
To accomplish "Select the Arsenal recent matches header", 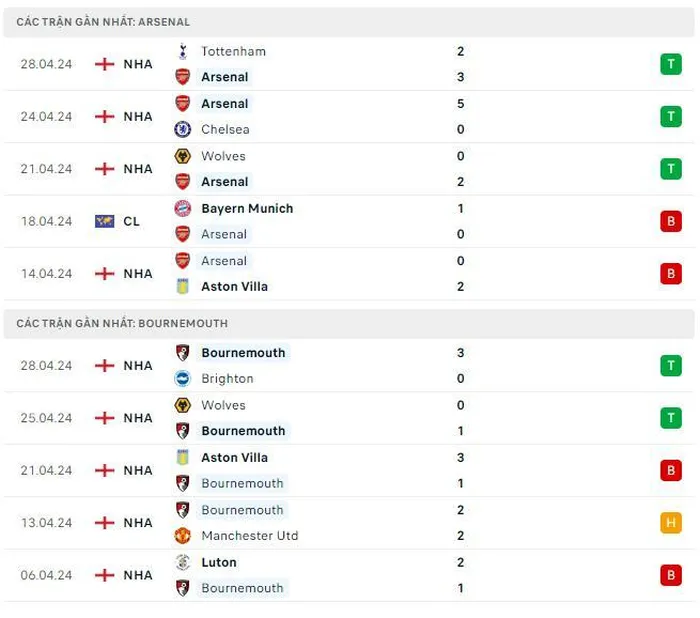I will [x=349, y=22].
